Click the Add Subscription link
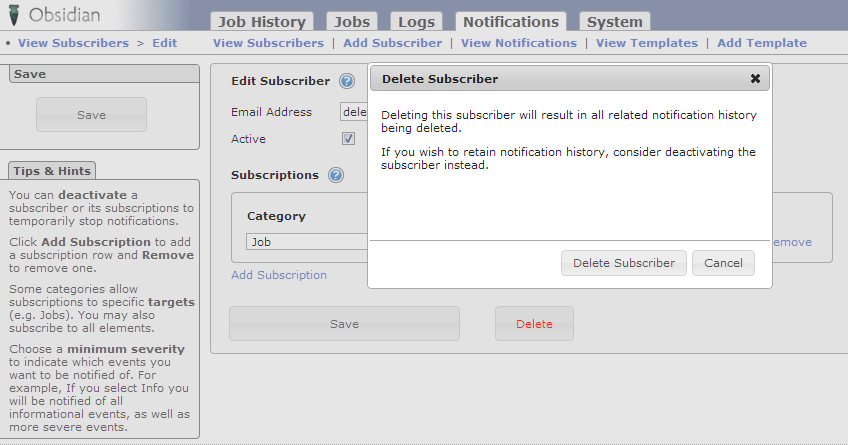The image size is (848, 445). tap(279, 275)
